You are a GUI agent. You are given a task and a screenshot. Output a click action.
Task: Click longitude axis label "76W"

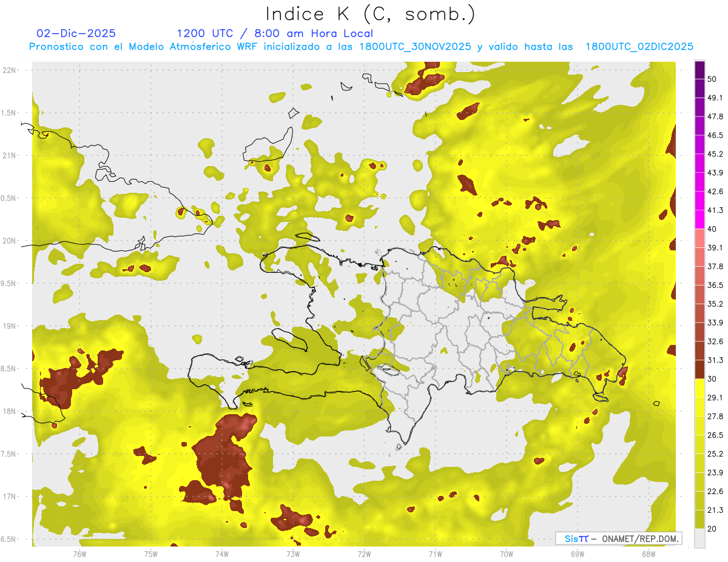(79, 554)
